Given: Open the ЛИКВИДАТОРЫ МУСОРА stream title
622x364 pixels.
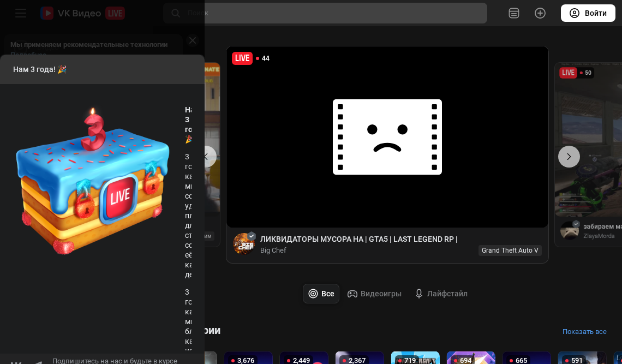Looking at the screenshot, I should coord(358,239).
